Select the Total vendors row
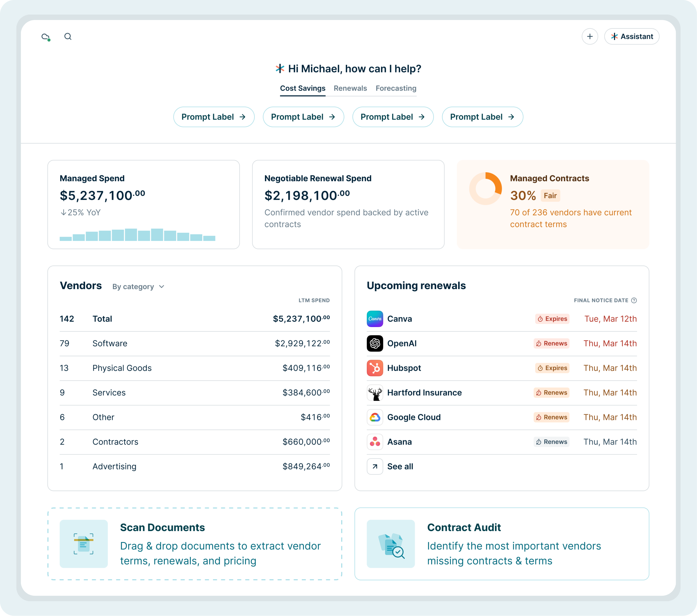Screen dimensions: 697x616 coord(195,319)
